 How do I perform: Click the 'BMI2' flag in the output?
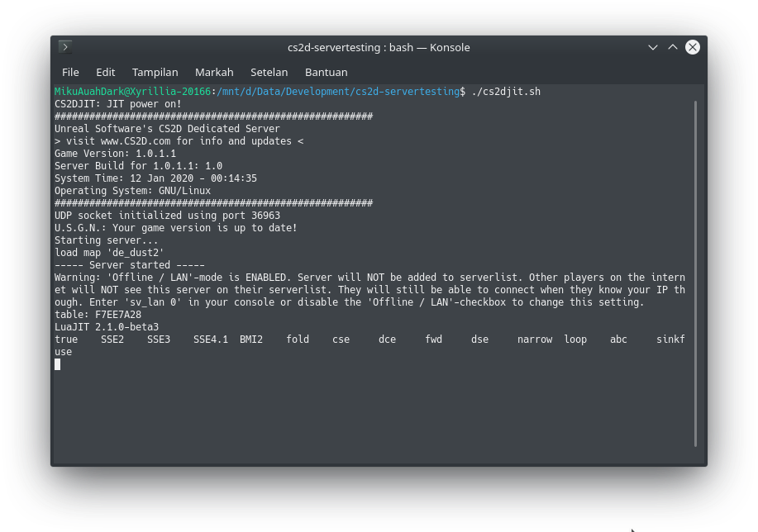[251, 340]
